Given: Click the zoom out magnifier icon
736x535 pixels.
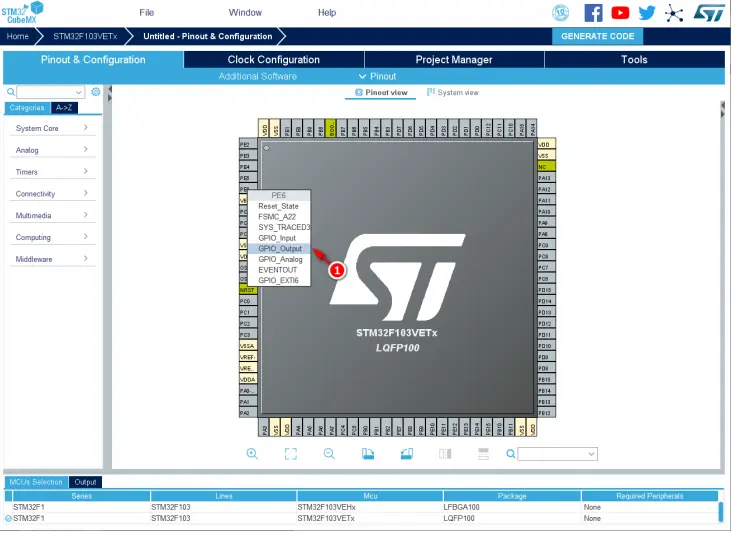Looking at the screenshot, I should [329, 453].
